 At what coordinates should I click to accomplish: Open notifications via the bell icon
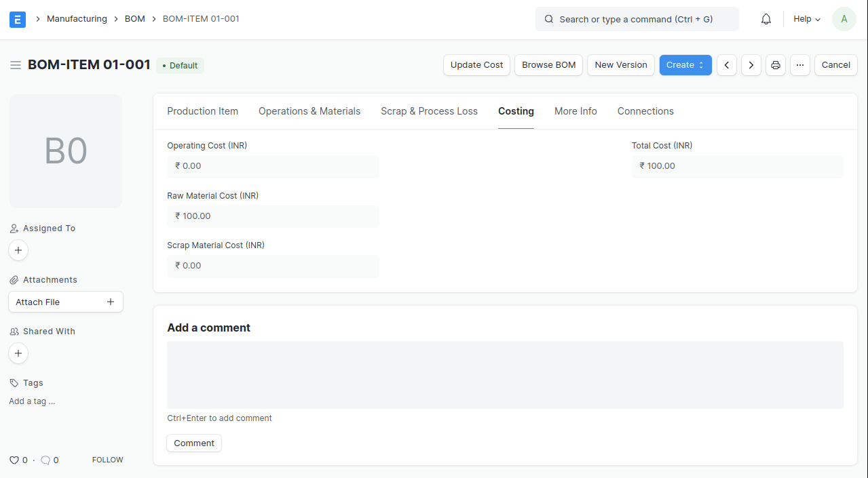pyautogui.click(x=766, y=18)
